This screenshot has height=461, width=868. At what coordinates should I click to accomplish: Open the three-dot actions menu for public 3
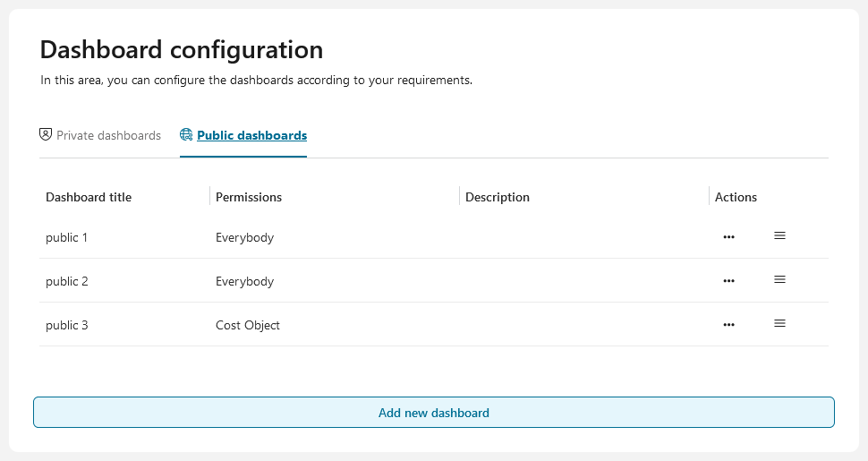tap(728, 325)
